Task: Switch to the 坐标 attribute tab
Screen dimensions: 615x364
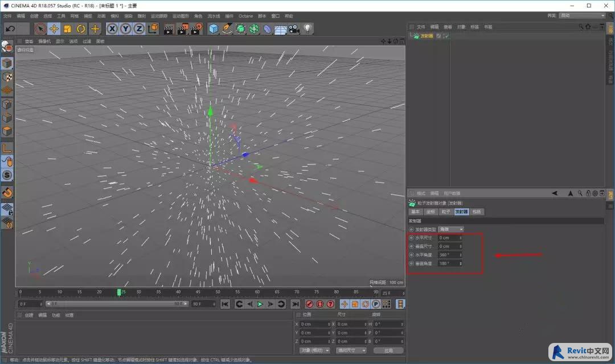Action: click(x=430, y=212)
